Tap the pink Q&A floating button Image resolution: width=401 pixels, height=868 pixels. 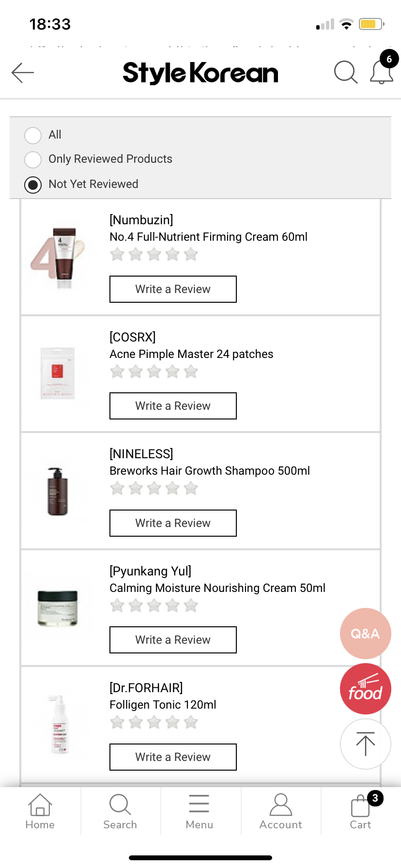click(x=365, y=633)
